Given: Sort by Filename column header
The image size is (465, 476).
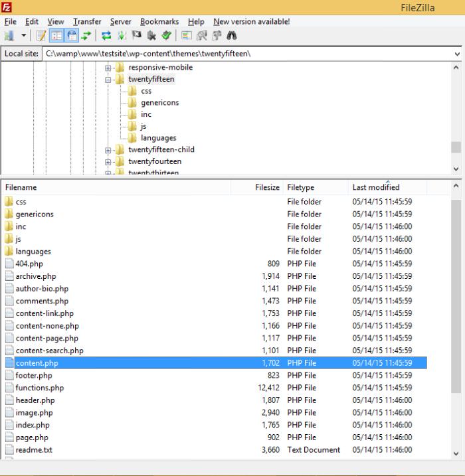Looking at the screenshot, I should tap(116, 187).
